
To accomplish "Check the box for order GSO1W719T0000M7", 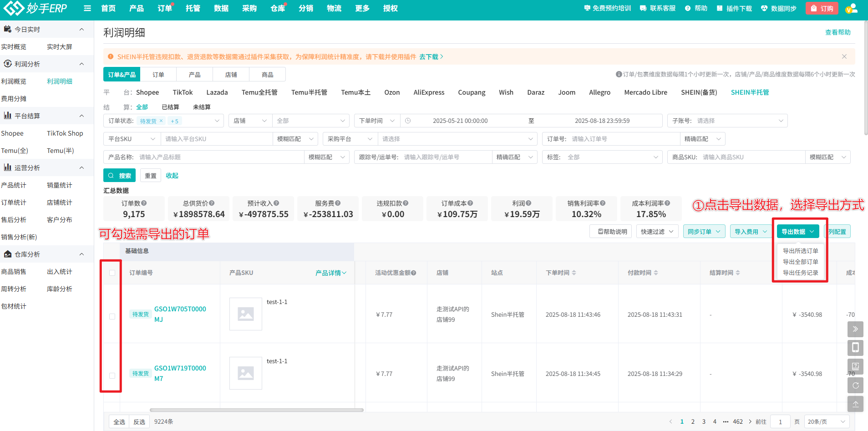I will 112,375.
